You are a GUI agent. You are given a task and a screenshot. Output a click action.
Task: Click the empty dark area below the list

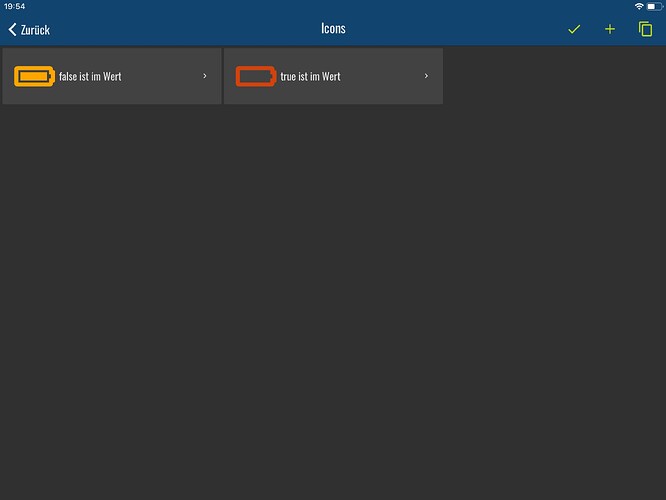click(x=333, y=300)
